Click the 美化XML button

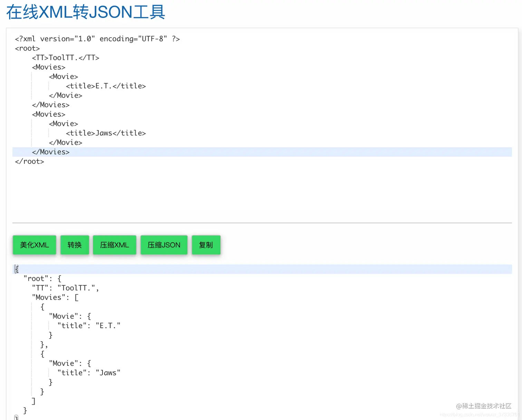coord(34,245)
